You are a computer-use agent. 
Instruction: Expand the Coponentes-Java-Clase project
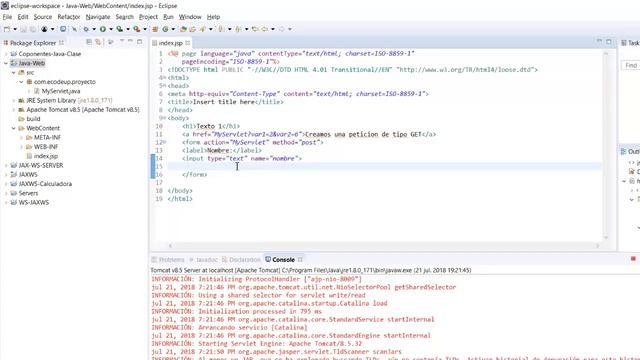pos(6,54)
